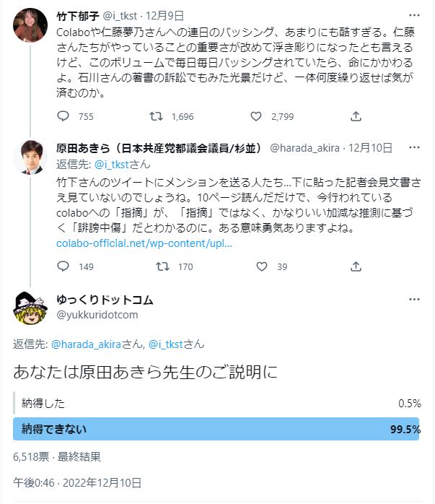Open the colabo-official.net link
The image size is (435, 504).
click(144, 243)
